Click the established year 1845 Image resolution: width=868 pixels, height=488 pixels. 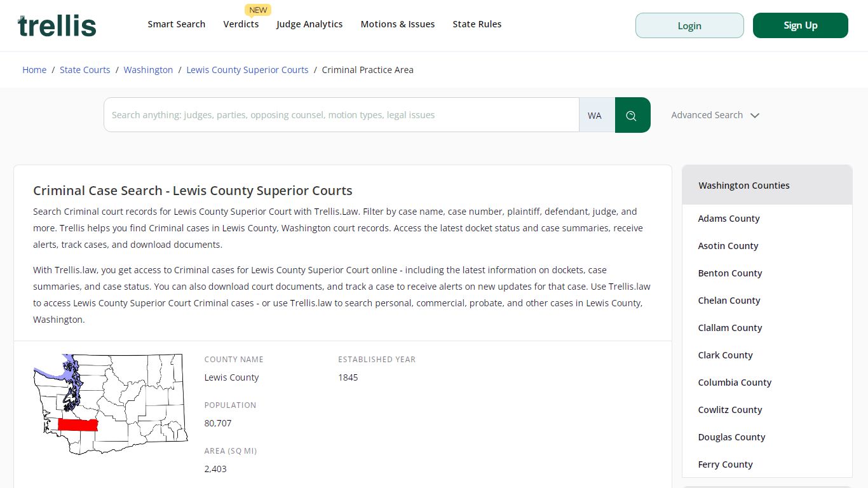click(348, 377)
